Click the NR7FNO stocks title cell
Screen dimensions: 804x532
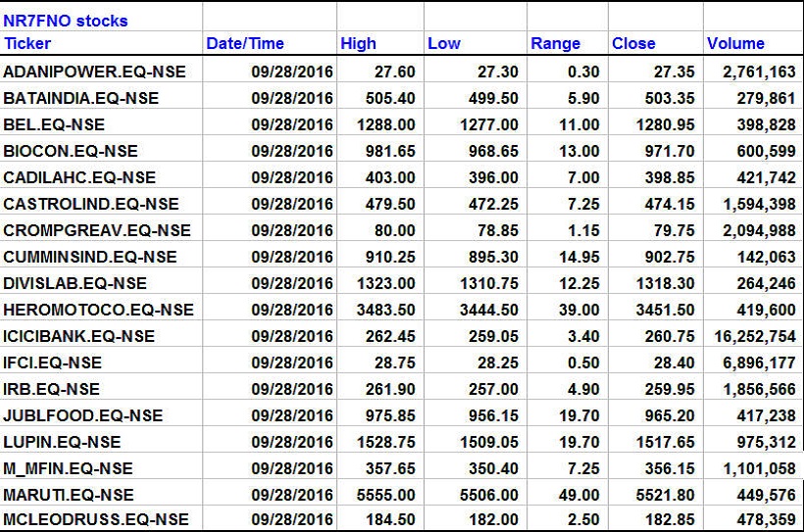click(x=66, y=21)
